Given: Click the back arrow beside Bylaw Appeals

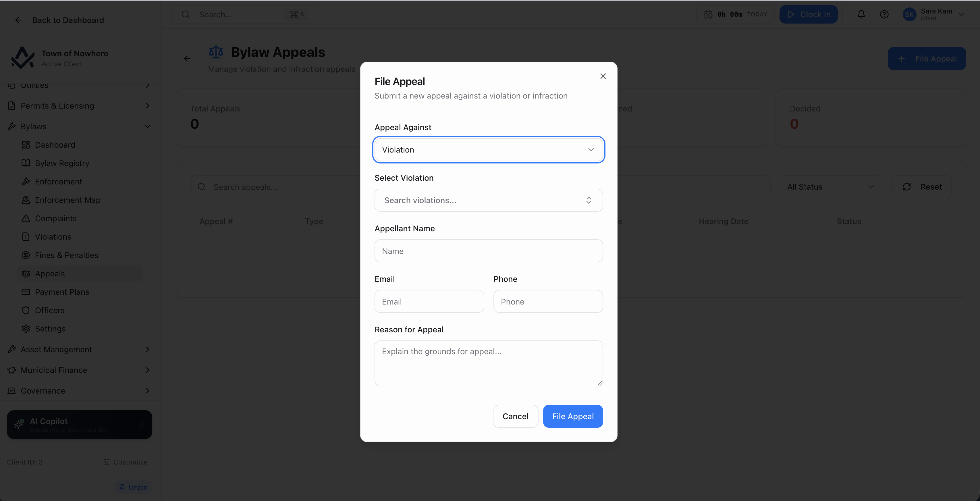Looking at the screenshot, I should (x=187, y=59).
